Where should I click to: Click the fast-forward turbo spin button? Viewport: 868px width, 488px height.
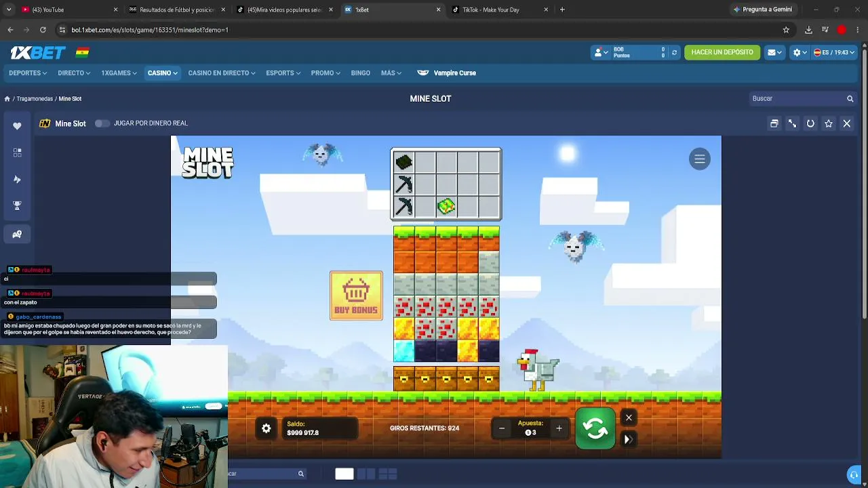tap(628, 440)
